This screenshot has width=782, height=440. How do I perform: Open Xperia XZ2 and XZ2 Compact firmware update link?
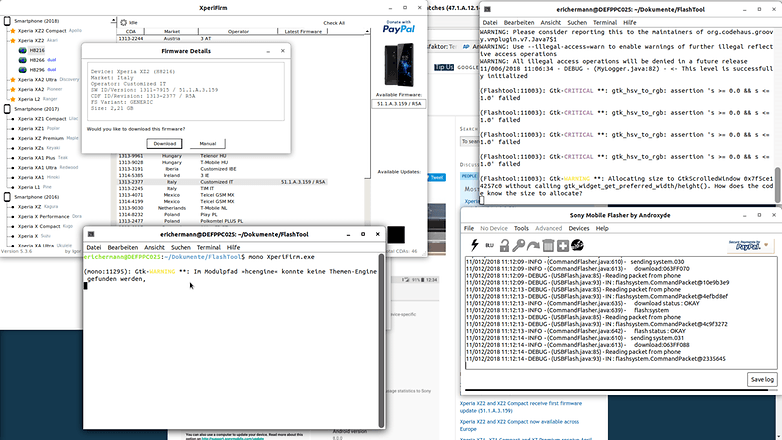(x=521, y=407)
